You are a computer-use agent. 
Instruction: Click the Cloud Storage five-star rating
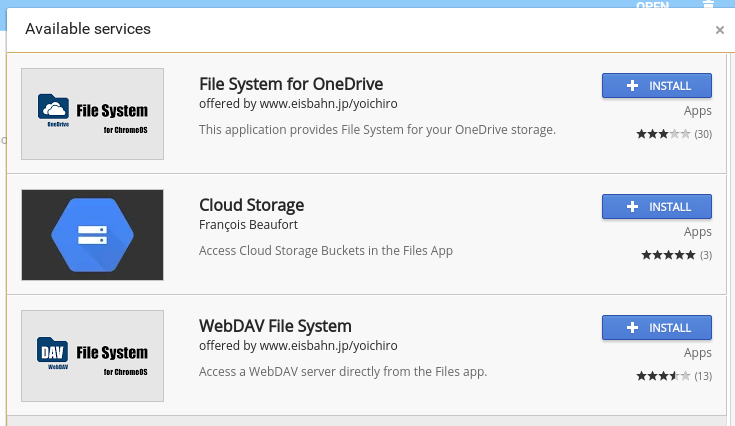(668, 255)
